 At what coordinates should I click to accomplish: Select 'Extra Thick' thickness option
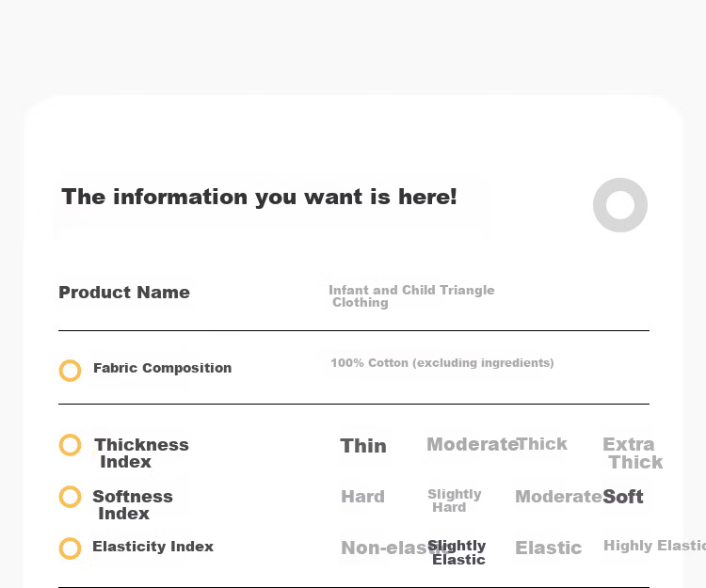pyautogui.click(x=633, y=453)
